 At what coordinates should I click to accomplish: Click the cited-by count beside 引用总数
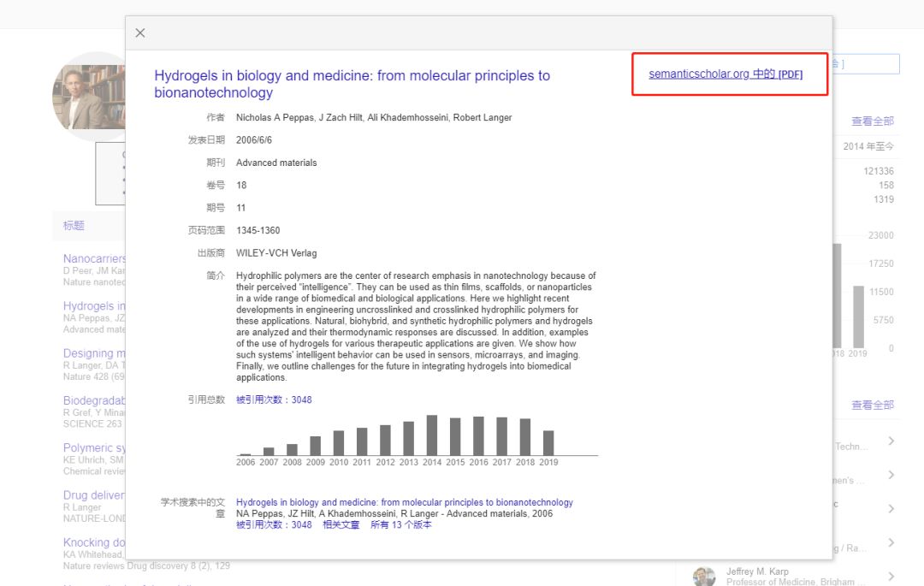pyautogui.click(x=274, y=400)
